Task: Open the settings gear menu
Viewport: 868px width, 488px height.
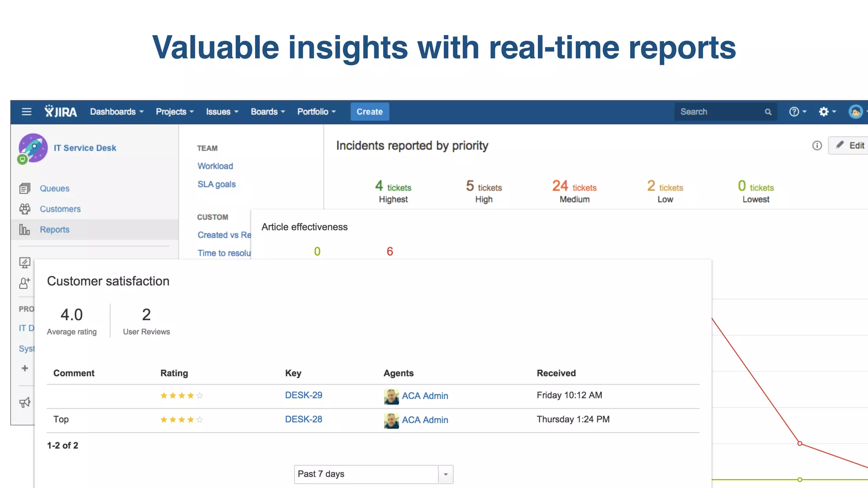Action: tap(827, 112)
